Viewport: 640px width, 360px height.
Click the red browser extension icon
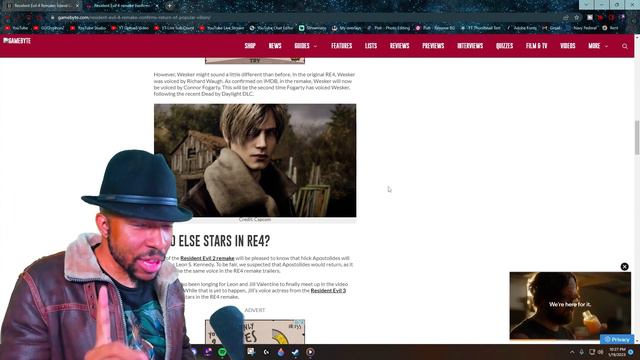(x=600, y=18)
